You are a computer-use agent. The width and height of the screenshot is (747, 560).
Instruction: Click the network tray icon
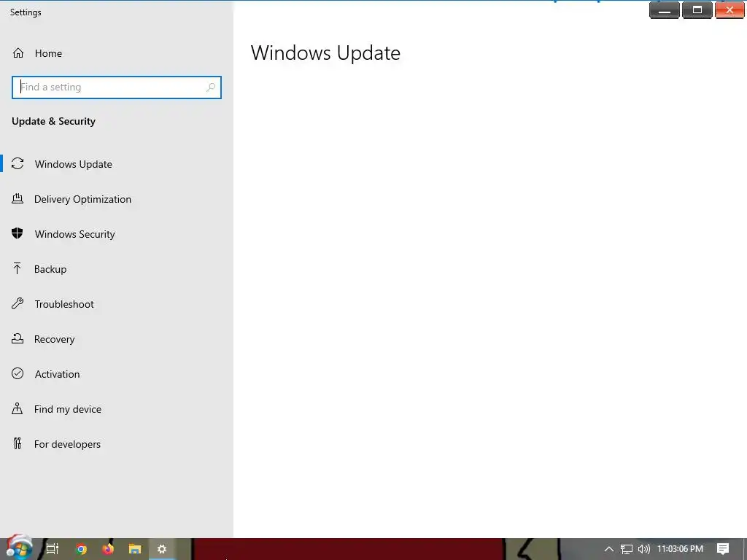[x=627, y=549]
